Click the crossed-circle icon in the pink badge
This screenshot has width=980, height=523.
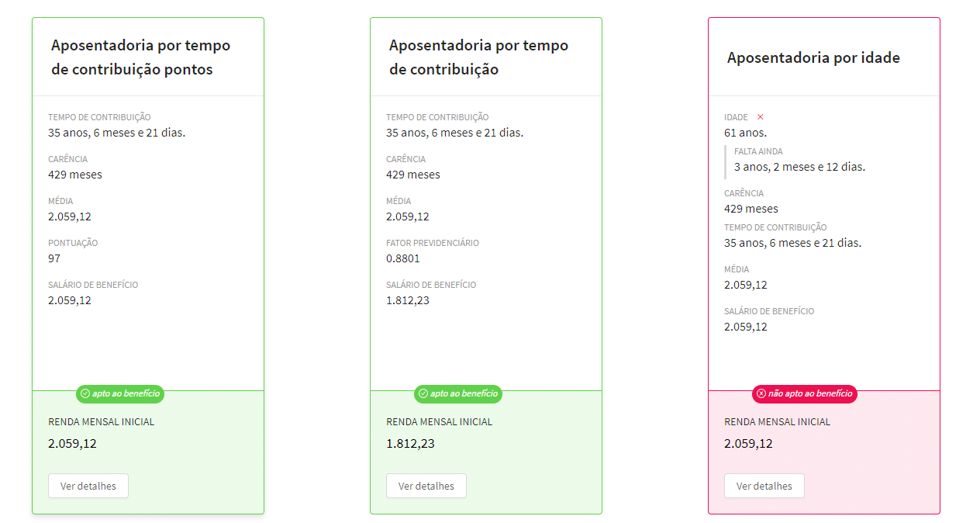[x=761, y=394]
